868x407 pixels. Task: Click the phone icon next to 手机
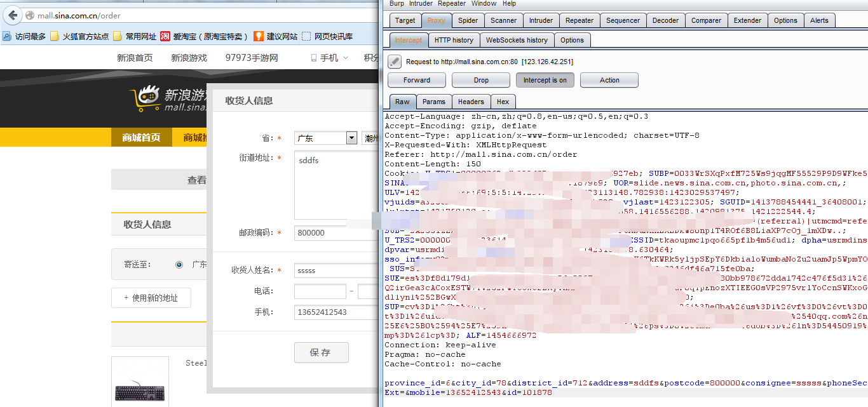(x=314, y=58)
